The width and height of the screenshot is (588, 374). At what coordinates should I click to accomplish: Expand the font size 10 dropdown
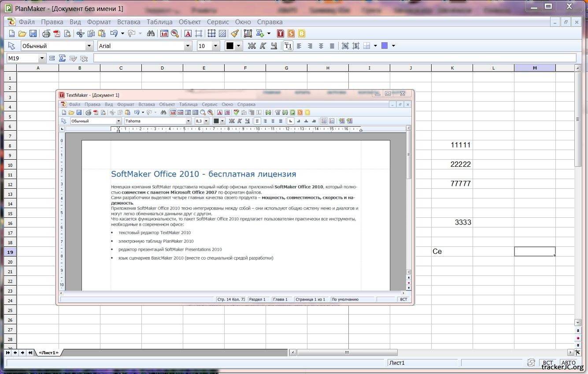click(x=215, y=46)
